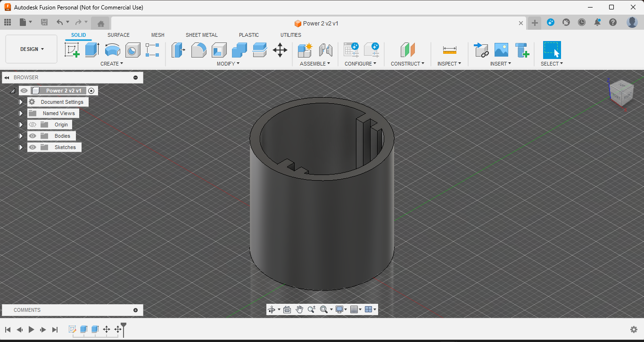Screen dimensions: 644x342
Task: Open the Assemble panel dropdown
Action: (x=315, y=64)
